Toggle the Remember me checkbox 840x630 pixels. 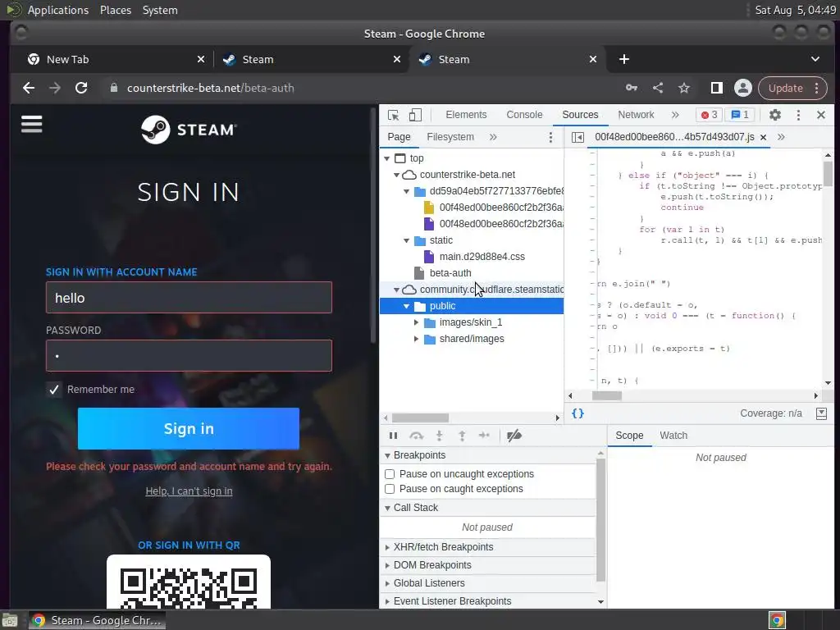click(x=54, y=390)
